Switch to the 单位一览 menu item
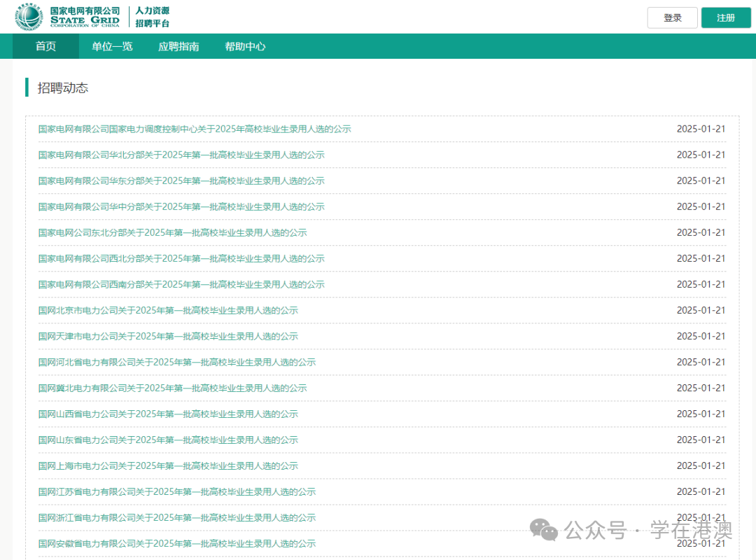The image size is (756, 560). click(112, 47)
